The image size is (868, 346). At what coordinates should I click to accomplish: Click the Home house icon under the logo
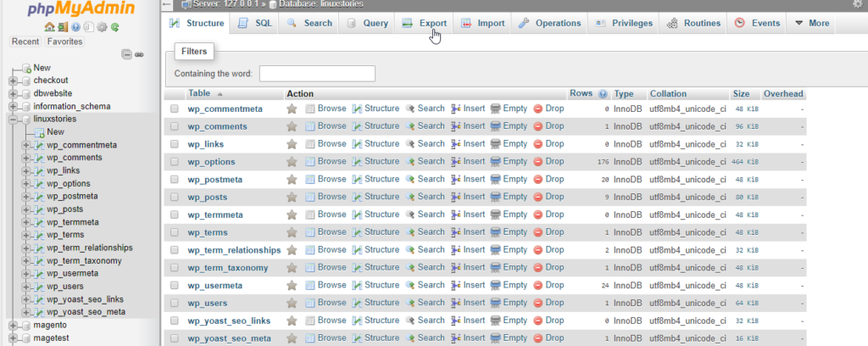tap(49, 26)
